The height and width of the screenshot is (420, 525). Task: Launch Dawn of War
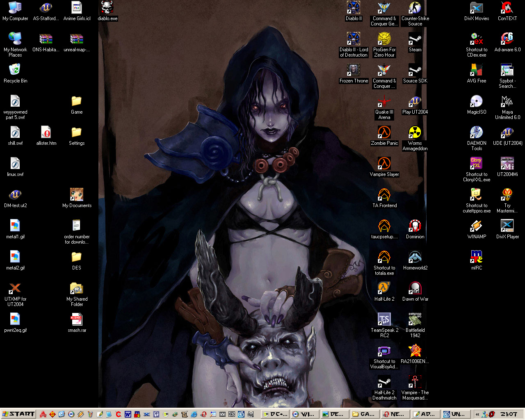[x=415, y=292]
